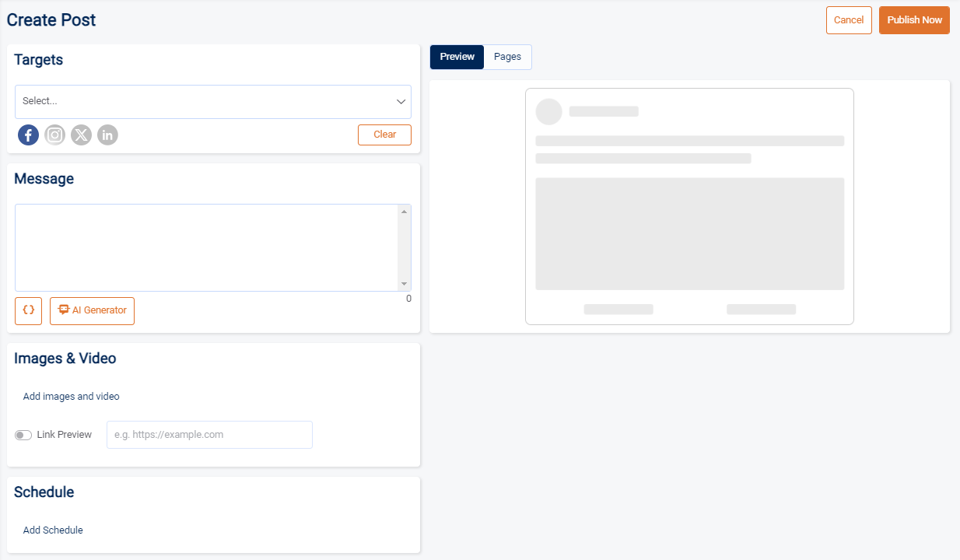The width and height of the screenshot is (960, 560).
Task: Toggle the Link Preview switch
Action: pos(23,435)
